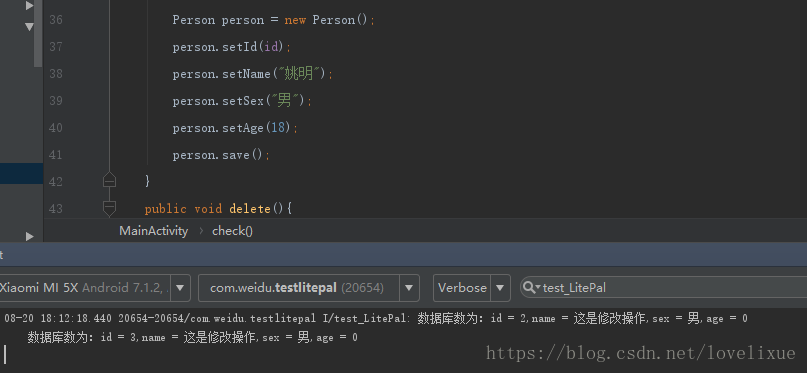This screenshot has width=807, height=373.
Task: Collapse the down-pointing tree arrow in left panel
Action: [29, 26]
